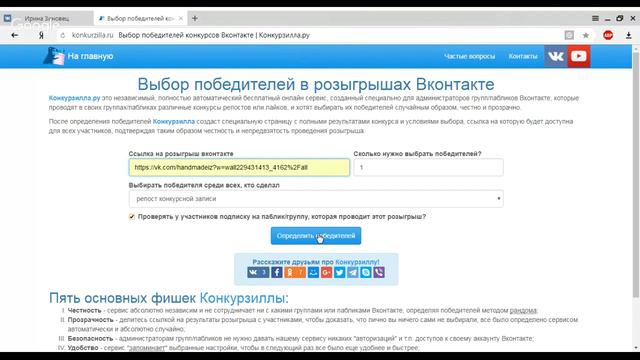Click the site lock icon in address bar
640x360 pixels.
tap(62, 36)
